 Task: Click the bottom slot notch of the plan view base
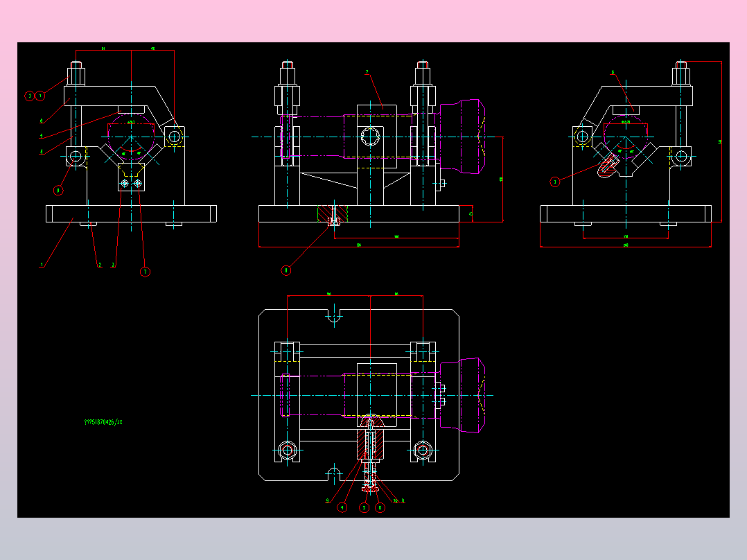tap(334, 474)
